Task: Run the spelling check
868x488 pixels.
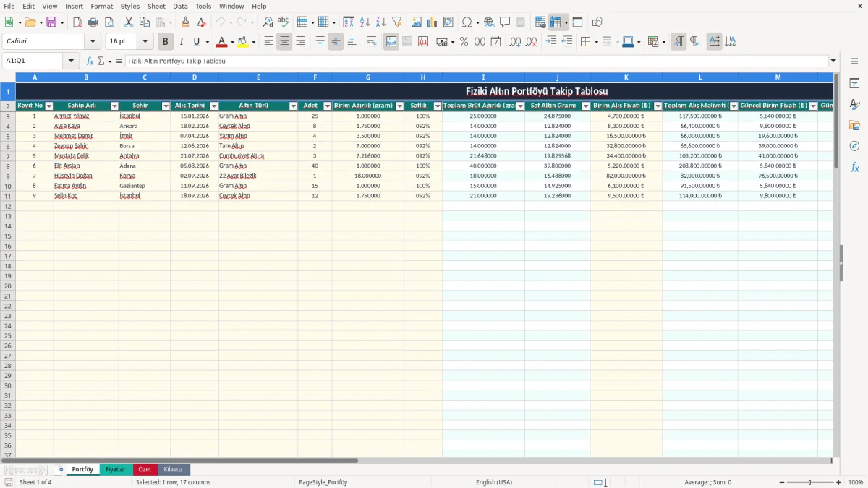Action: point(284,22)
